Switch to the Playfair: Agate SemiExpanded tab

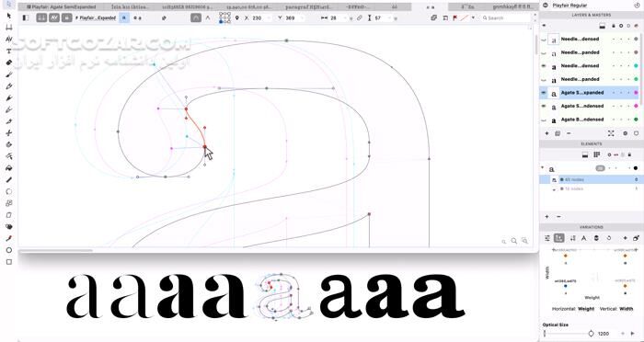[61, 7]
